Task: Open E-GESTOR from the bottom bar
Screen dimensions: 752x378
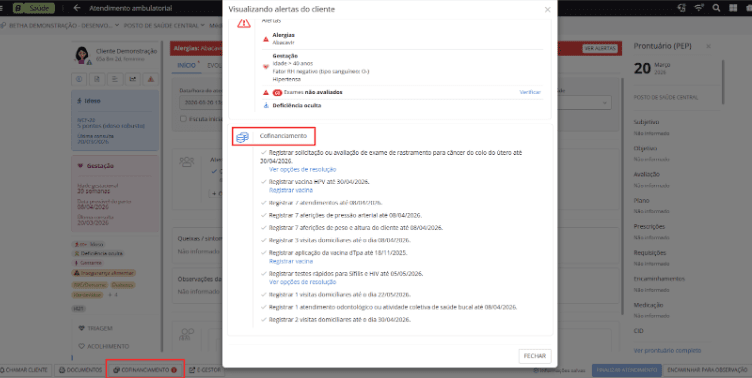Action: coord(204,370)
